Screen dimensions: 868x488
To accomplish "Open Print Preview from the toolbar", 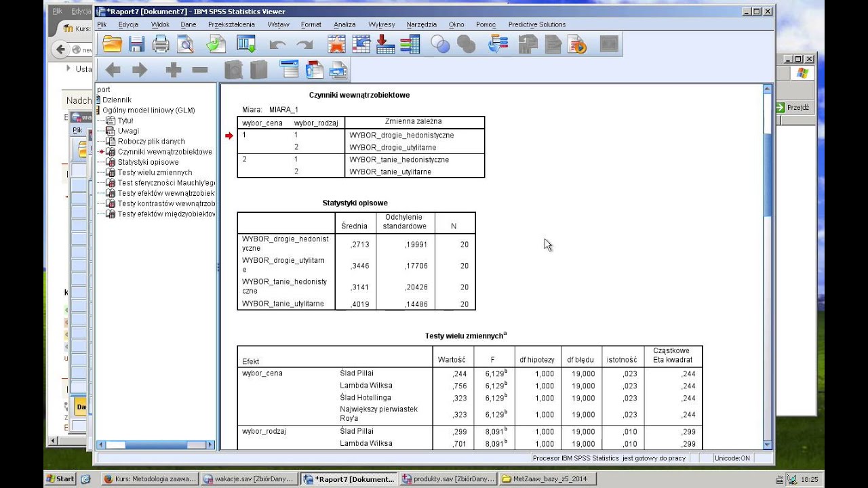I will 185,45.
